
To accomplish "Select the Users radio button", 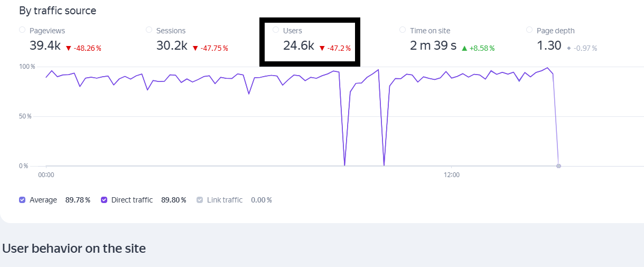I will [276, 30].
